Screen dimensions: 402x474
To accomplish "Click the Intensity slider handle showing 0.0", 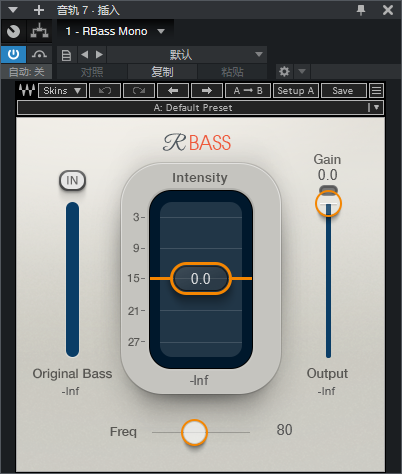I will 201,278.
